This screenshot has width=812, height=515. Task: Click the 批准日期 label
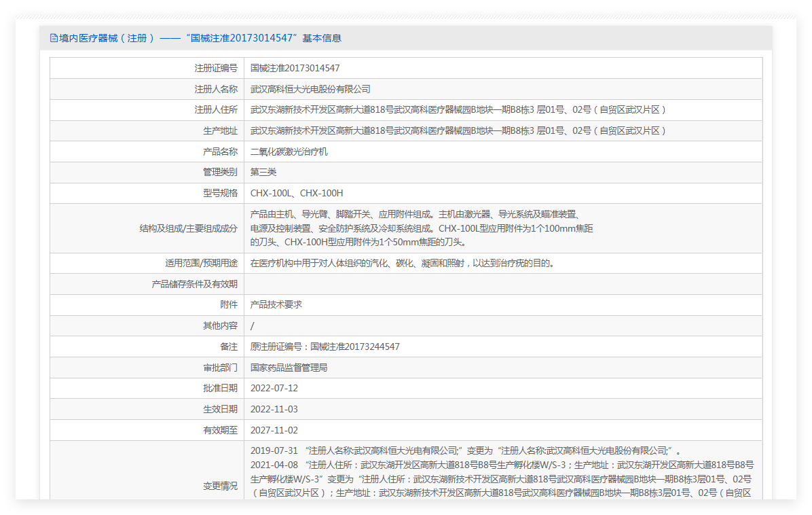coord(220,388)
